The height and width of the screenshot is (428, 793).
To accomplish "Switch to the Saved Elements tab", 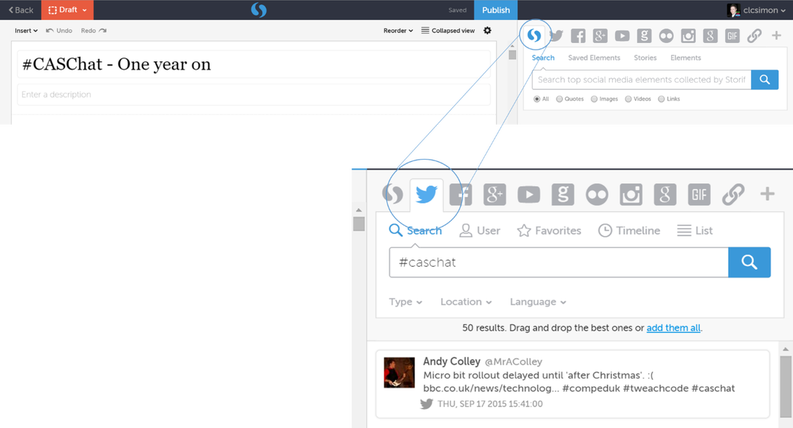I will [594, 58].
